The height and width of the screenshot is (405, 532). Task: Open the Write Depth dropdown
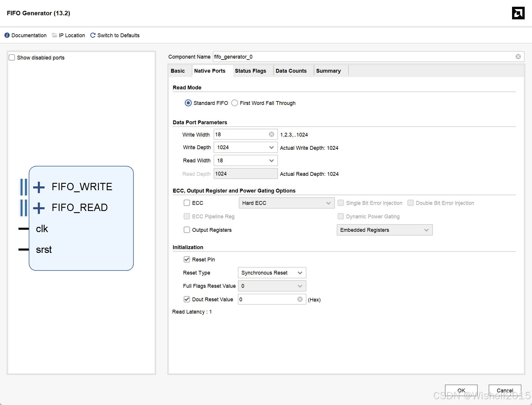pos(245,147)
